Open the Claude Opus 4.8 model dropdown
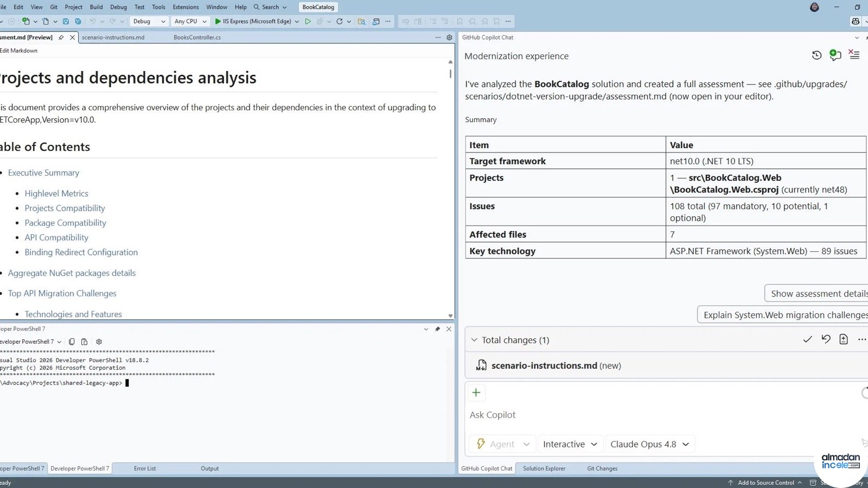The image size is (868, 488). pyautogui.click(x=649, y=444)
